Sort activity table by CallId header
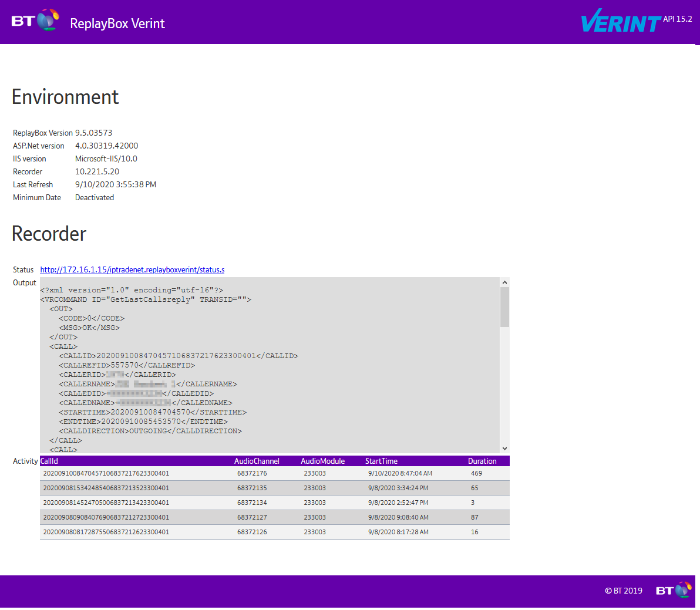This screenshot has height=610, width=700. point(49,461)
